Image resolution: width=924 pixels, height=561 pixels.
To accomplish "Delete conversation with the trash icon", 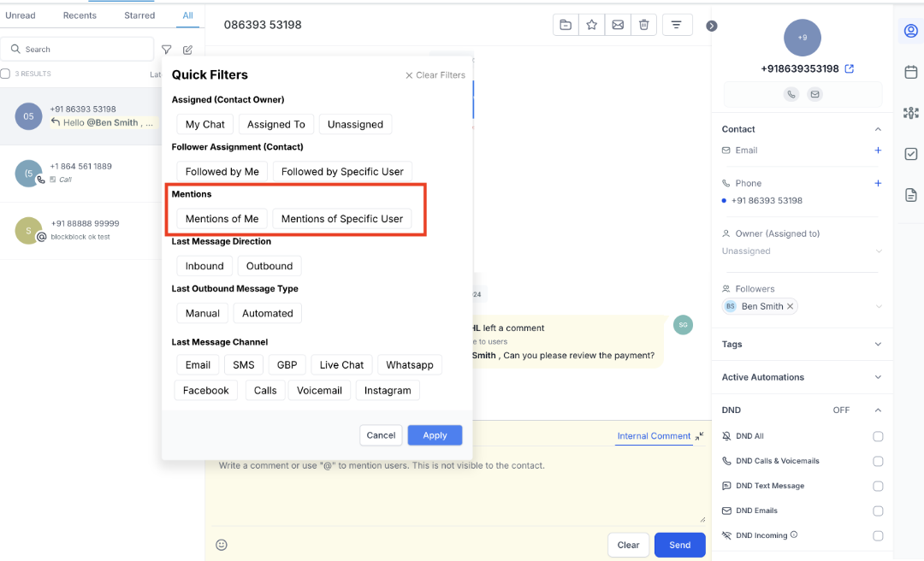I will tap(643, 26).
